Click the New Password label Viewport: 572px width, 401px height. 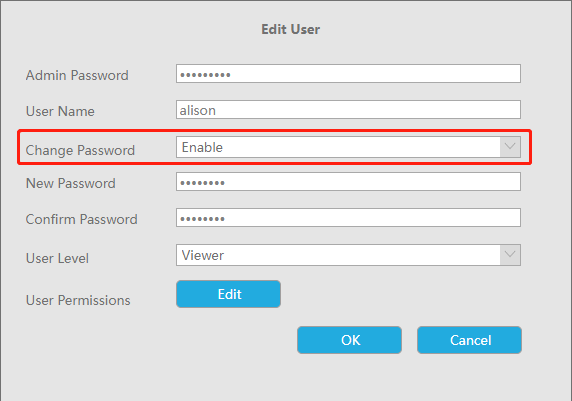coord(71,183)
